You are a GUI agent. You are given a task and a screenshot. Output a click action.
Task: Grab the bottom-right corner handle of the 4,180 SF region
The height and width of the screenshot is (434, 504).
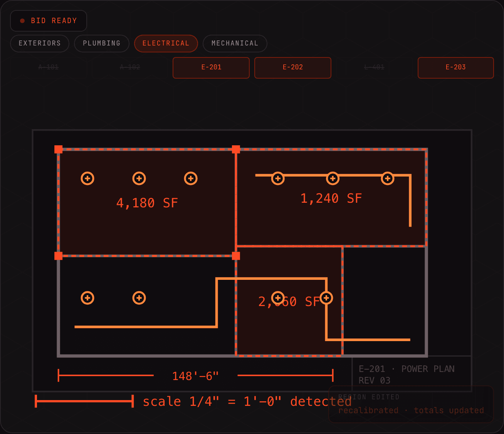point(236,256)
